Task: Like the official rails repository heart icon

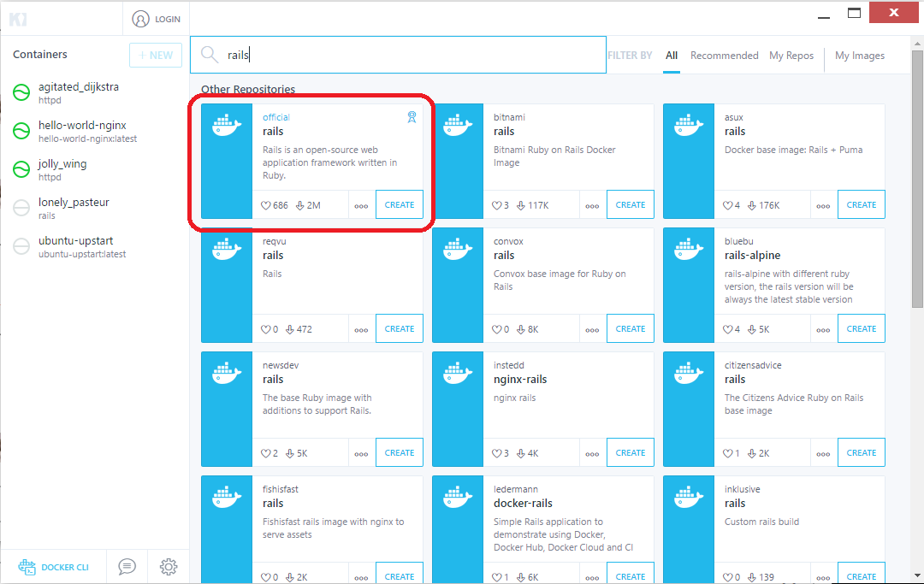Action: [x=267, y=205]
